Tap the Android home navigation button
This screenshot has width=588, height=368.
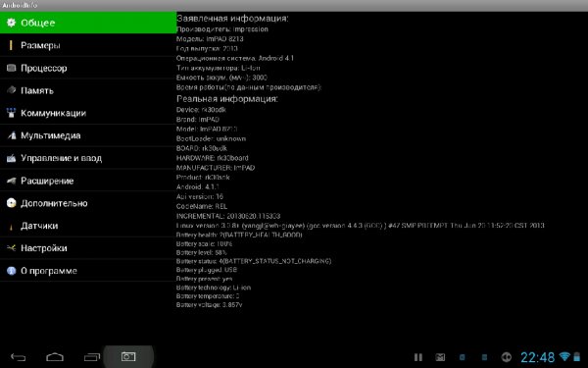pos(55,357)
